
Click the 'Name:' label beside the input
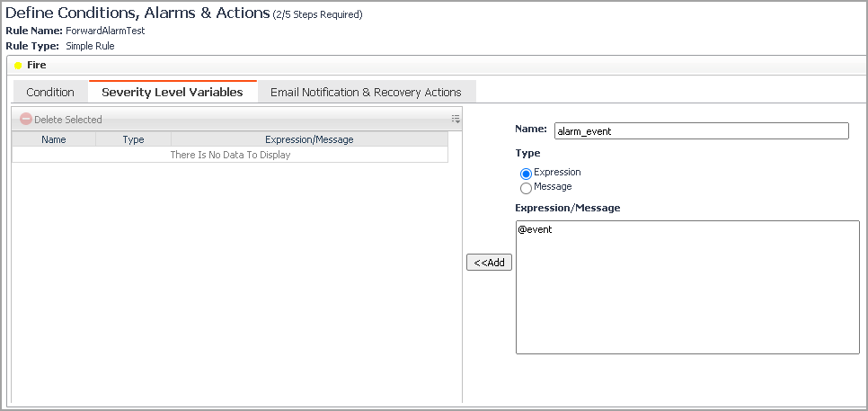531,130
